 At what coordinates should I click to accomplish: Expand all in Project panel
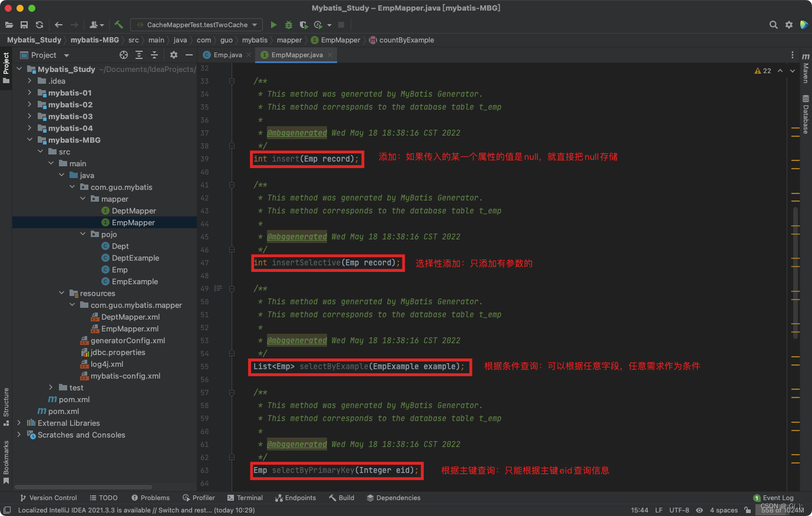[x=139, y=55]
